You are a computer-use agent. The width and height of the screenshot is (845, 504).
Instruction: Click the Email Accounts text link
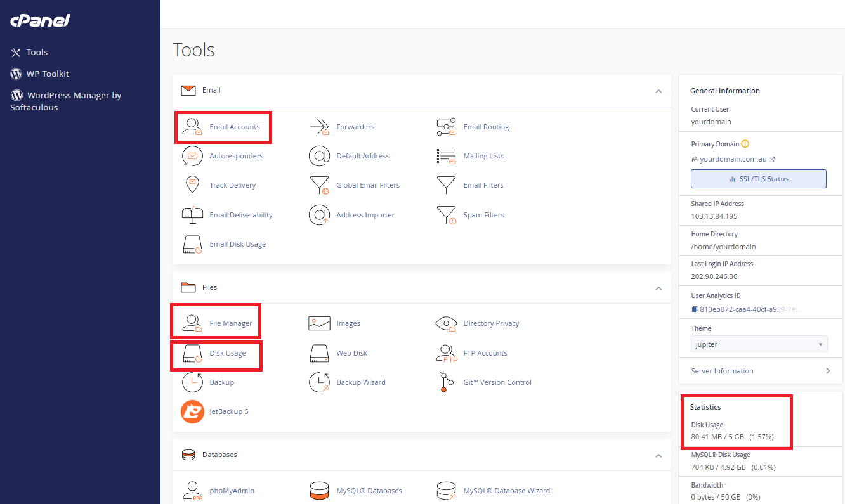tap(235, 127)
